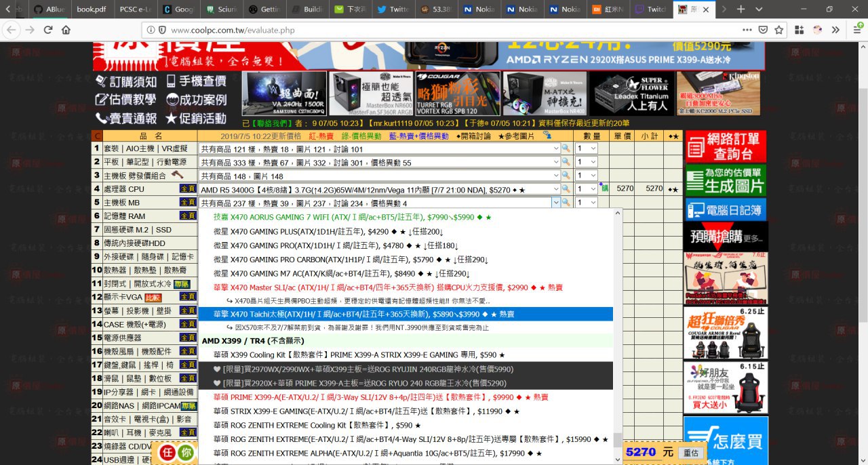Show the list of all tabs
This screenshot has width=868, height=465.
click(759, 9)
